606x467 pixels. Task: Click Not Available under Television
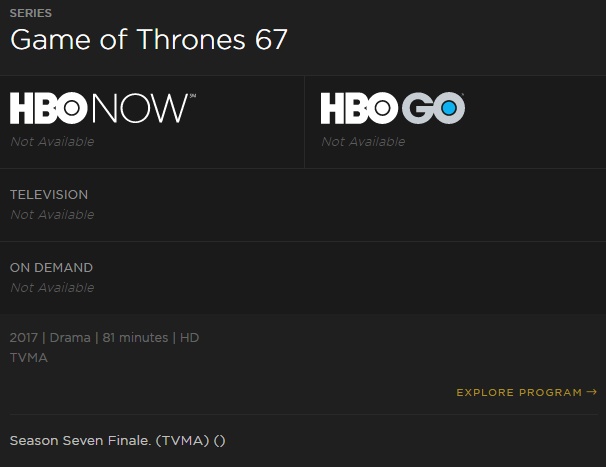pos(52,215)
